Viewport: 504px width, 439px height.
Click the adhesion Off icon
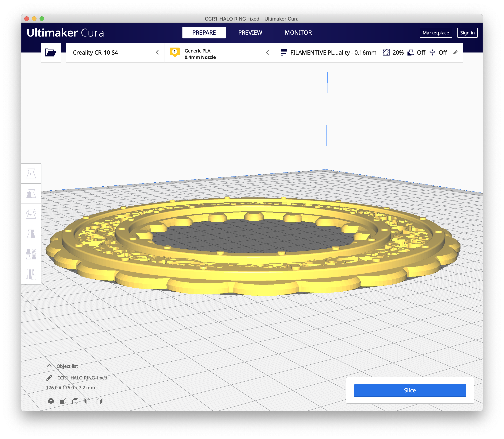[432, 52]
